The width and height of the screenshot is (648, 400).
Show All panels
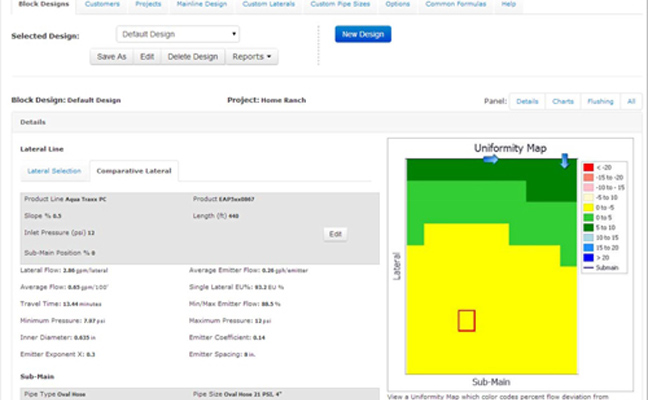630,101
